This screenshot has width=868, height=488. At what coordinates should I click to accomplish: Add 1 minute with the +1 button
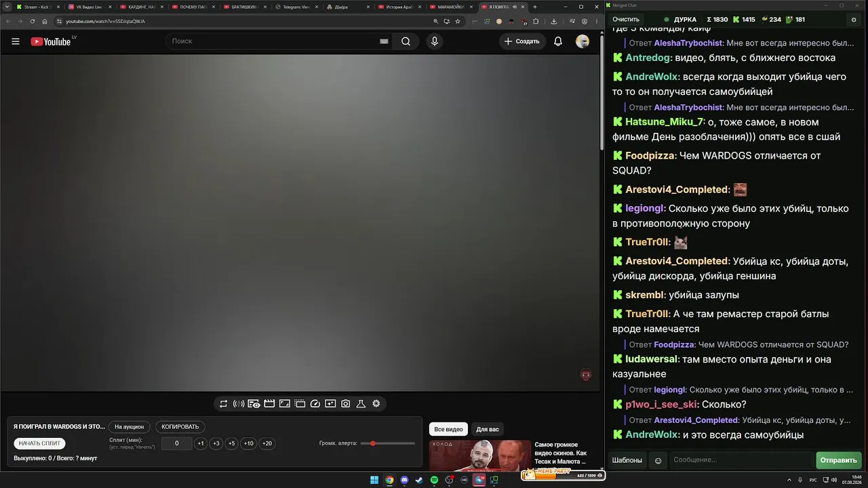201,443
